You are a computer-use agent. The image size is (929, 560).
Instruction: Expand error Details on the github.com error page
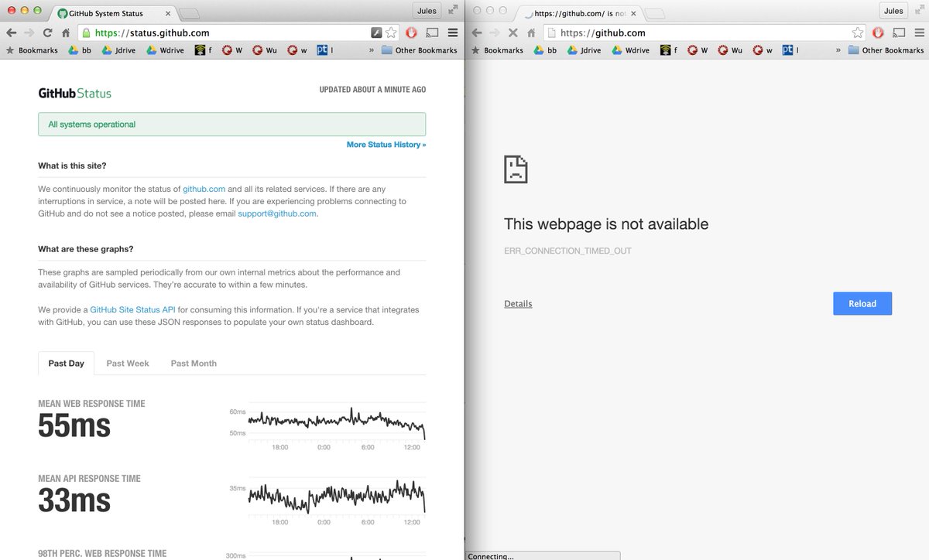tap(518, 304)
